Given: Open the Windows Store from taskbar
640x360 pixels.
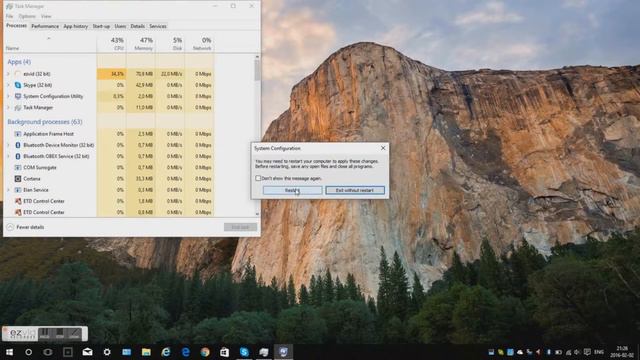Looking at the screenshot, I should pos(224,352).
